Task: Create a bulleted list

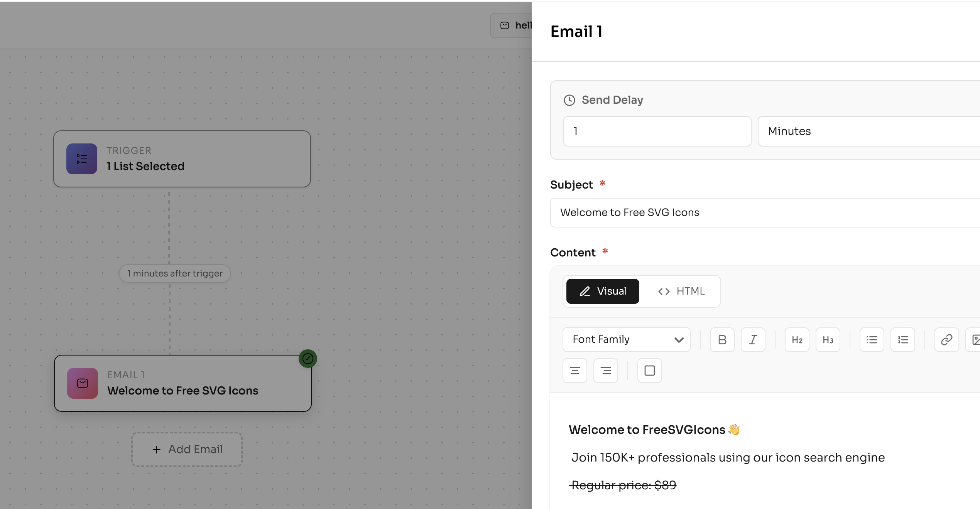Action: point(872,340)
